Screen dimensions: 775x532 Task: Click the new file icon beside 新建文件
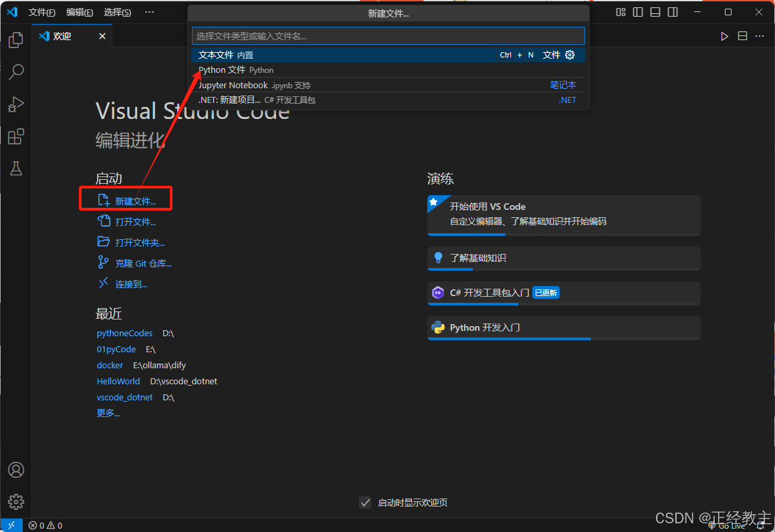[x=103, y=200]
